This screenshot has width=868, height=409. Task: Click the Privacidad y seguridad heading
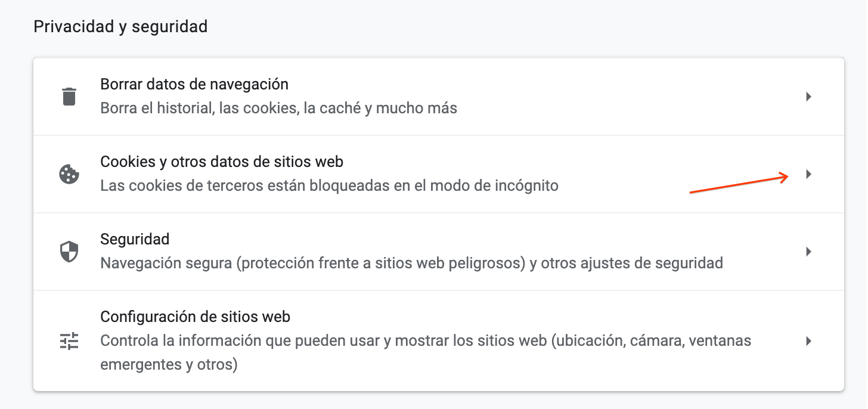coord(120,27)
